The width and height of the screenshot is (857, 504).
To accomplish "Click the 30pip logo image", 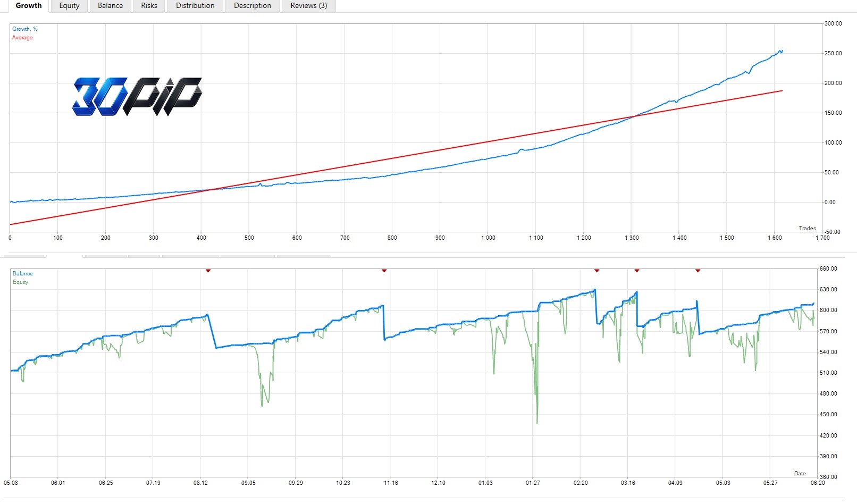I will coord(137,96).
